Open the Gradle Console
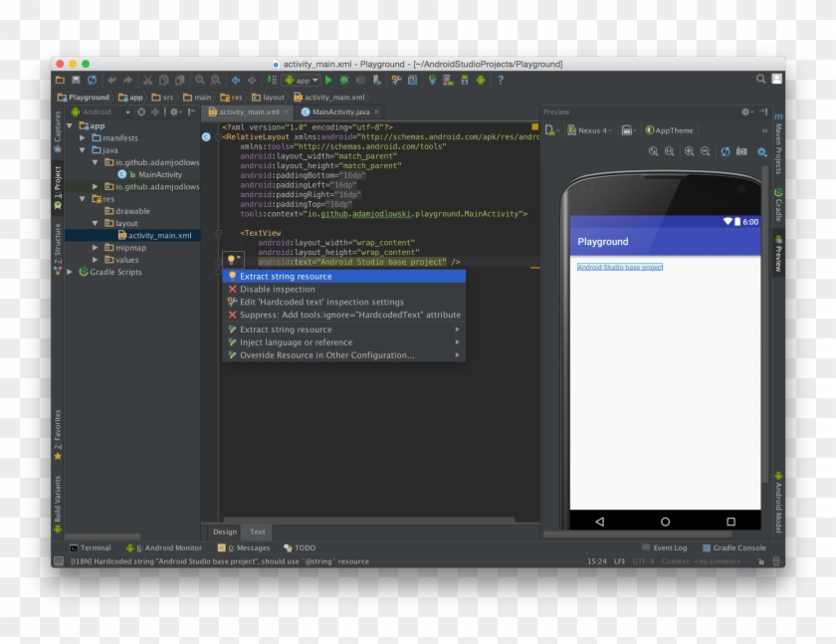Image resolution: width=836 pixels, height=644 pixels. 733,547
